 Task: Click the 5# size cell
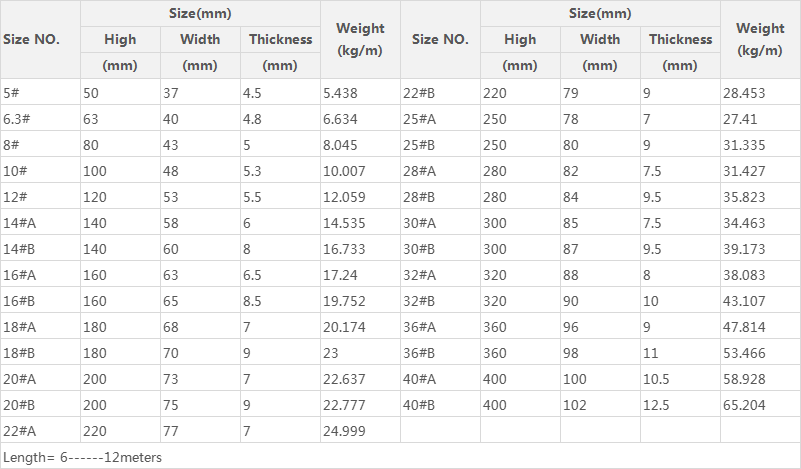click(10, 92)
